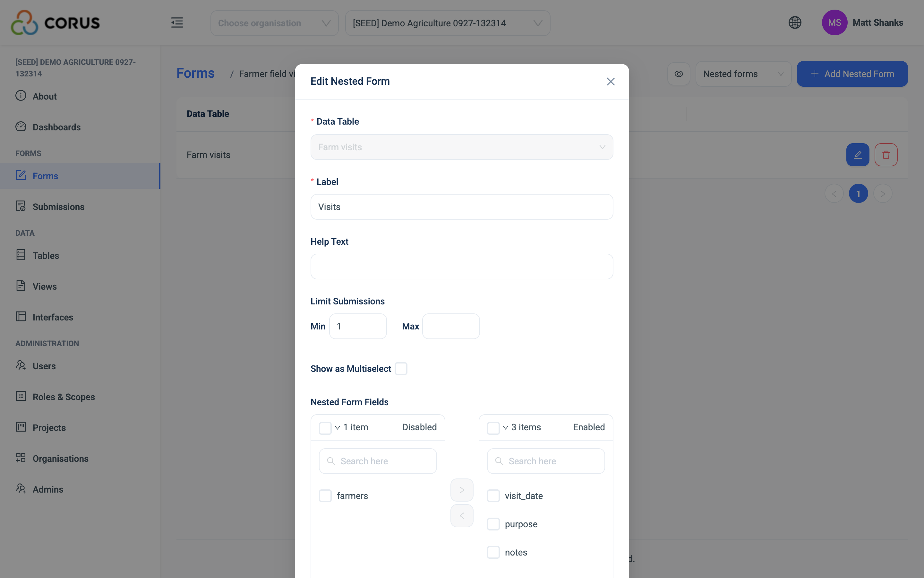Click the MS user avatar
This screenshot has height=578, width=924.
pyautogui.click(x=834, y=22)
